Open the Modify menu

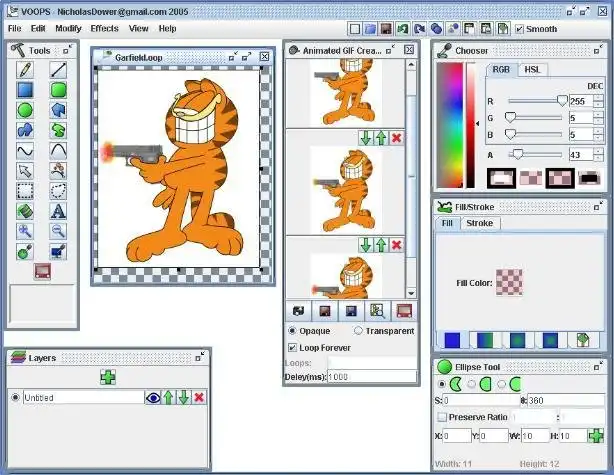click(68, 29)
